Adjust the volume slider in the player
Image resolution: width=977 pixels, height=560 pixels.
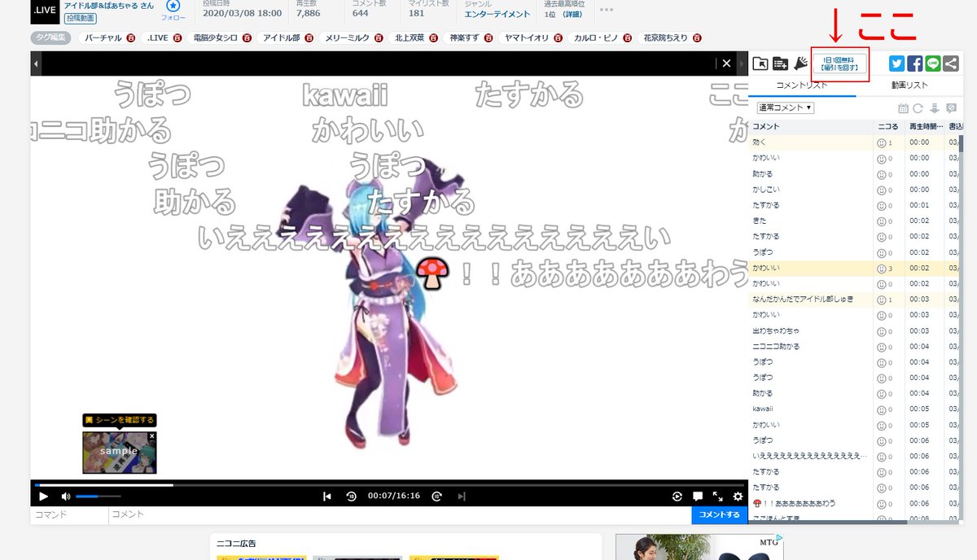tap(98, 497)
